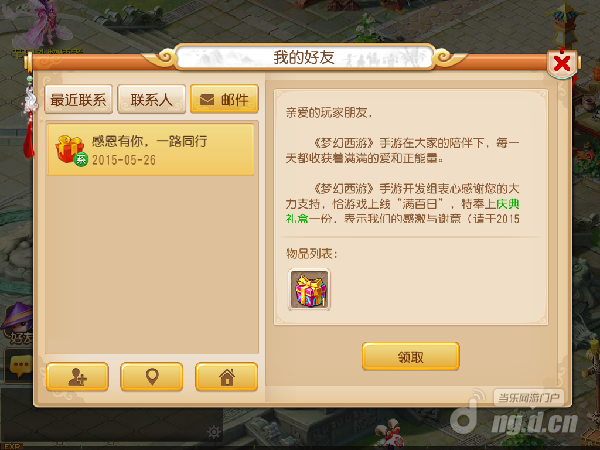Click the home icon button
600x450 pixels.
[227, 377]
